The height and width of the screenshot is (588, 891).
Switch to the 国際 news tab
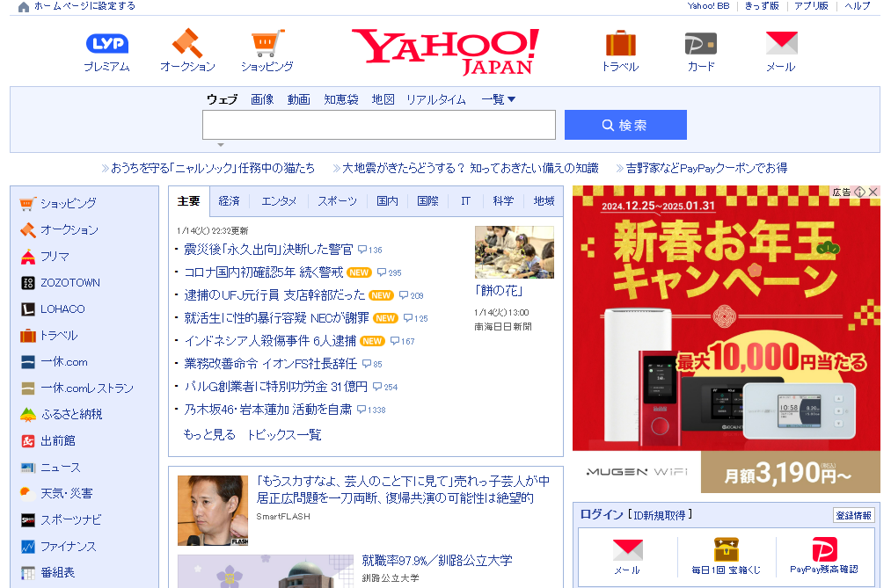pyautogui.click(x=427, y=201)
